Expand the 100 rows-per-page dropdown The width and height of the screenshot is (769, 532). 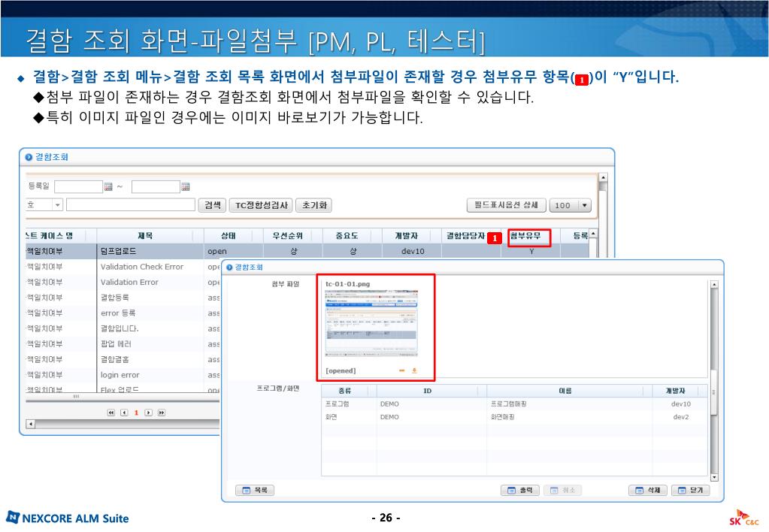click(x=585, y=206)
